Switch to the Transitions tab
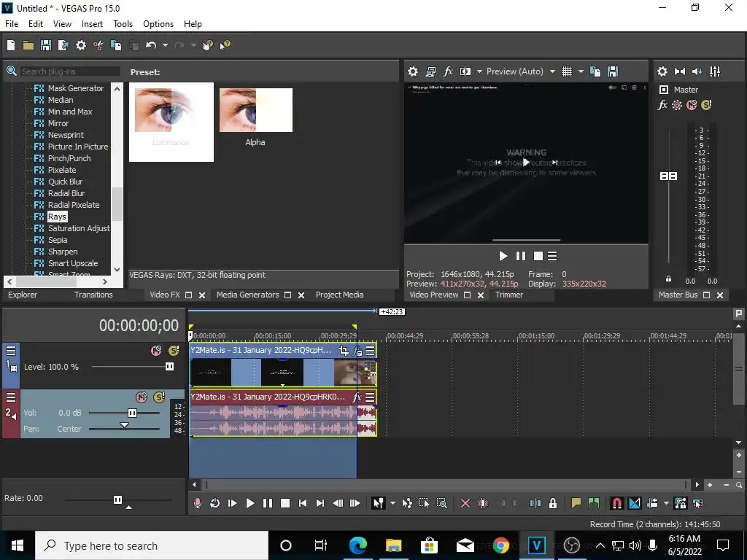 93,295
